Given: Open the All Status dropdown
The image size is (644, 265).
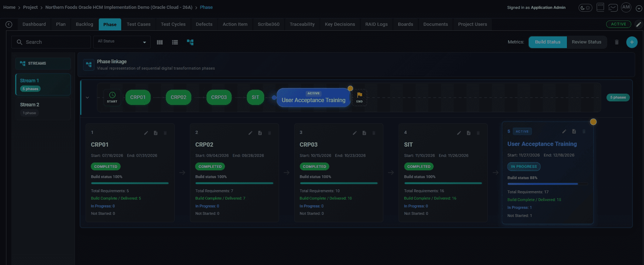Looking at the screenshot, I should click(122, 42).
